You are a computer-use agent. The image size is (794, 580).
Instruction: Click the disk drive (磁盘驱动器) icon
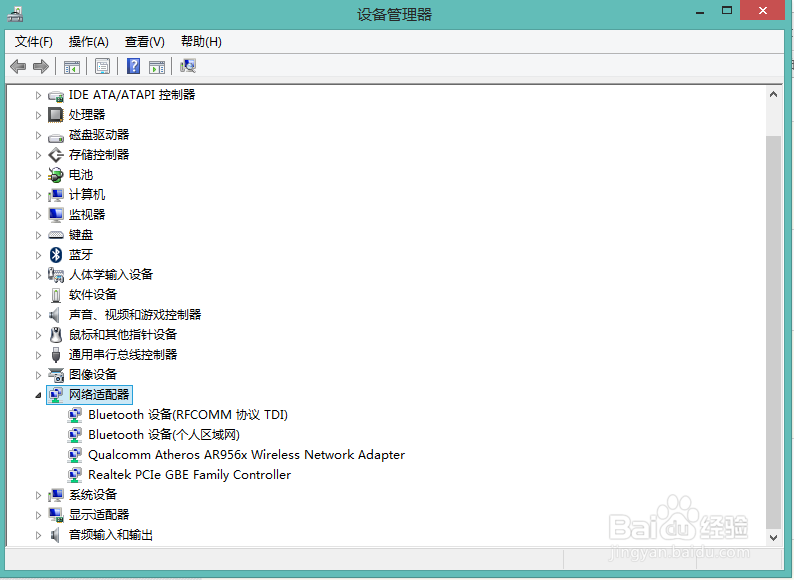coord(56,136)
